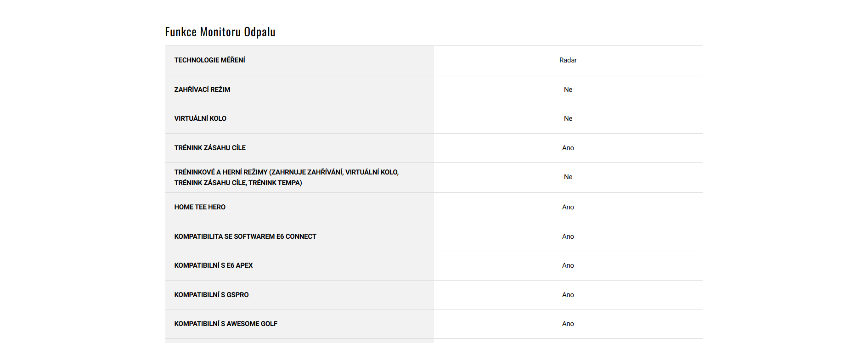
Task: Select the Technologie měření row label
Action: pos(209,60)
